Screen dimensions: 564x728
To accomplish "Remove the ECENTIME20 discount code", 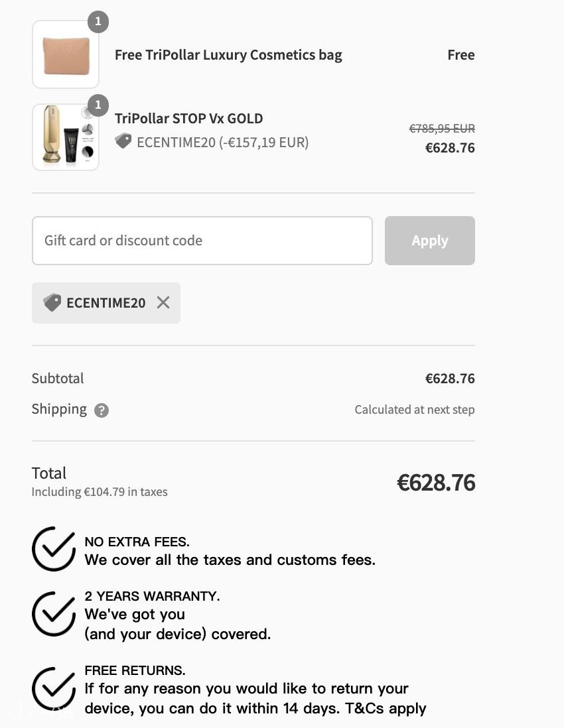I will pyautogui.click(x=163, y=303).
